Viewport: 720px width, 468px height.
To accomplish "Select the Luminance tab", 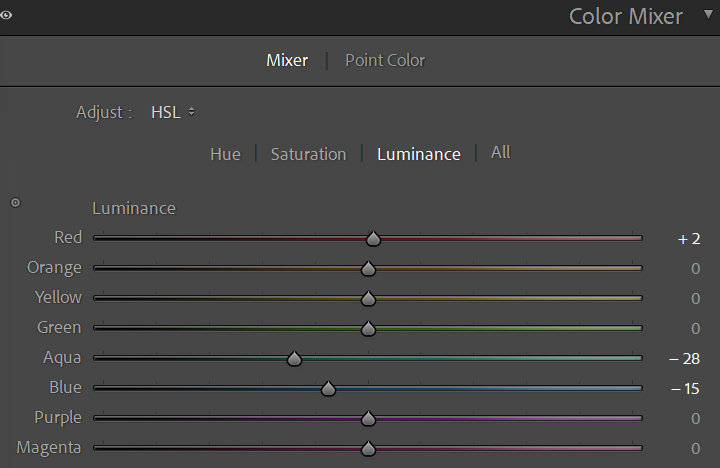I will point(419,154).
